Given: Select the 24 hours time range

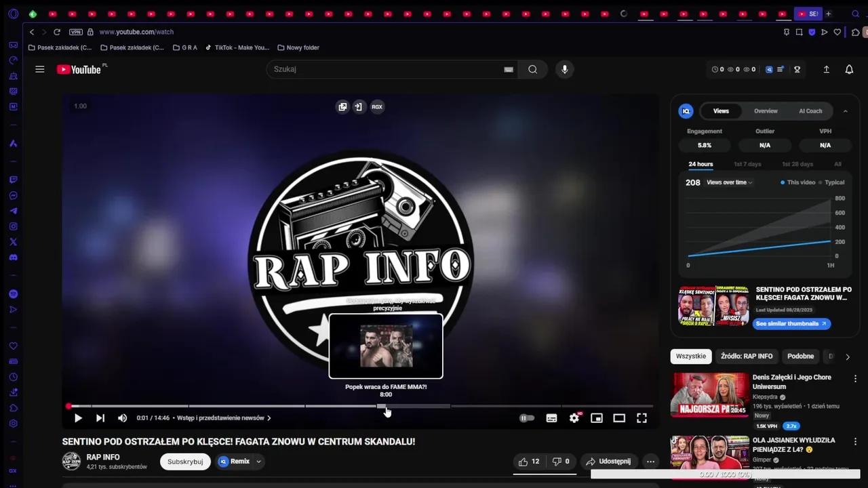Looking at the screenshot, I should click(x=701, y=164).
